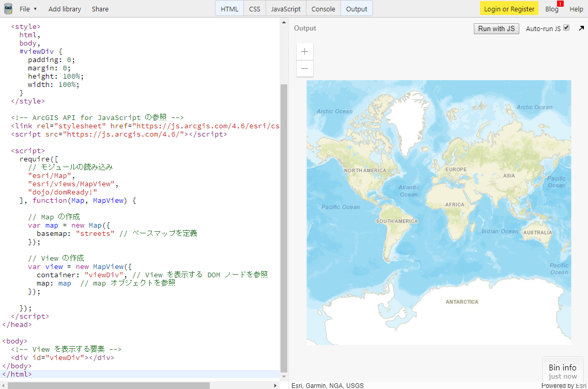Click the vertical scrollbar of HTML editor
588x389 pixels.
pos(284,228)
